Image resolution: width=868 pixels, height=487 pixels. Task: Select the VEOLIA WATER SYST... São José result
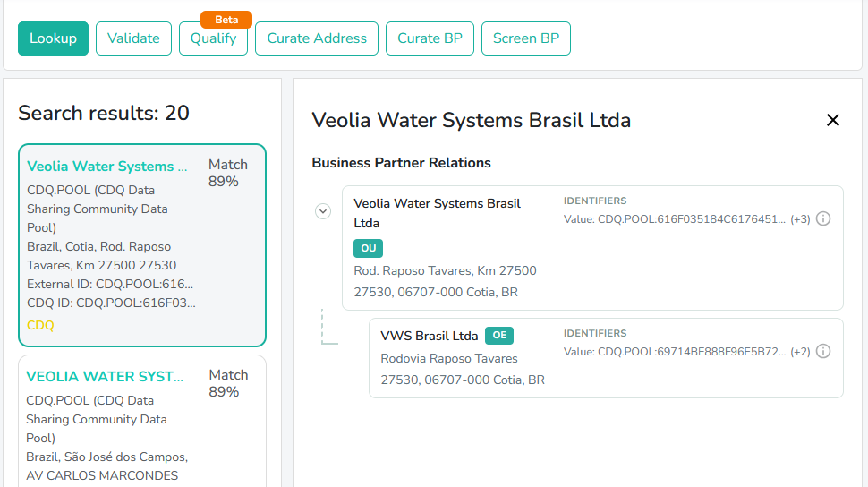point(142,421)
